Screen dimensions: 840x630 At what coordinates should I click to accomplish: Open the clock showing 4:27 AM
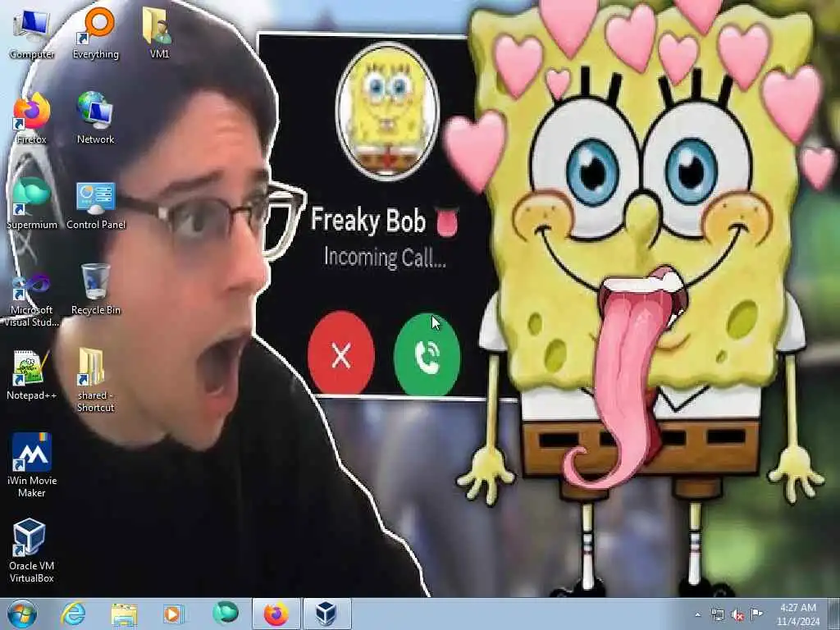click(797, 614)
